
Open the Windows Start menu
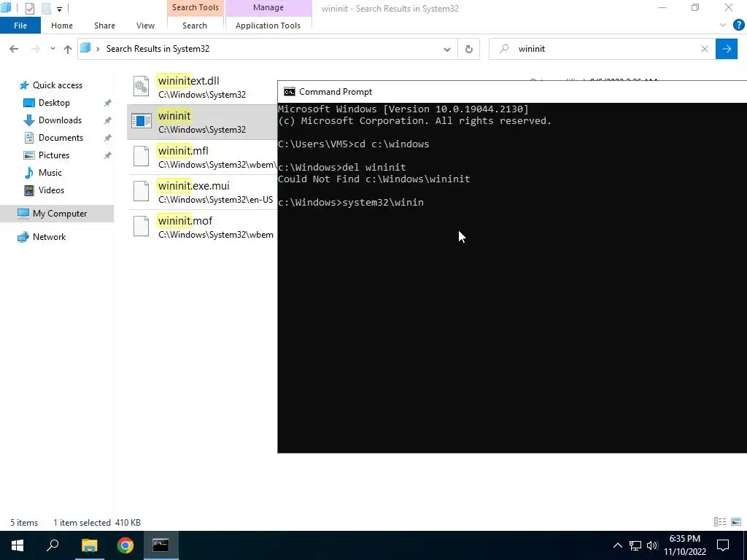click(x=18, y=545)
